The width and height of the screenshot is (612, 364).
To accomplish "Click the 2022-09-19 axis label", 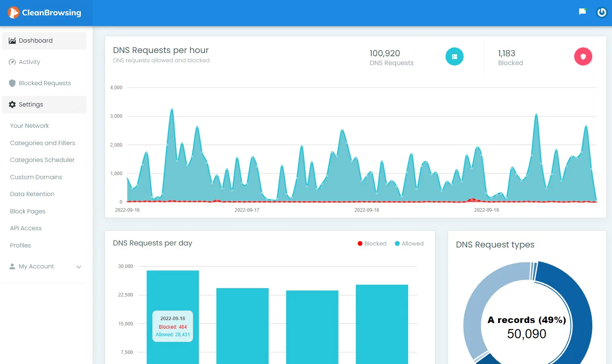I will coord(487,210).
